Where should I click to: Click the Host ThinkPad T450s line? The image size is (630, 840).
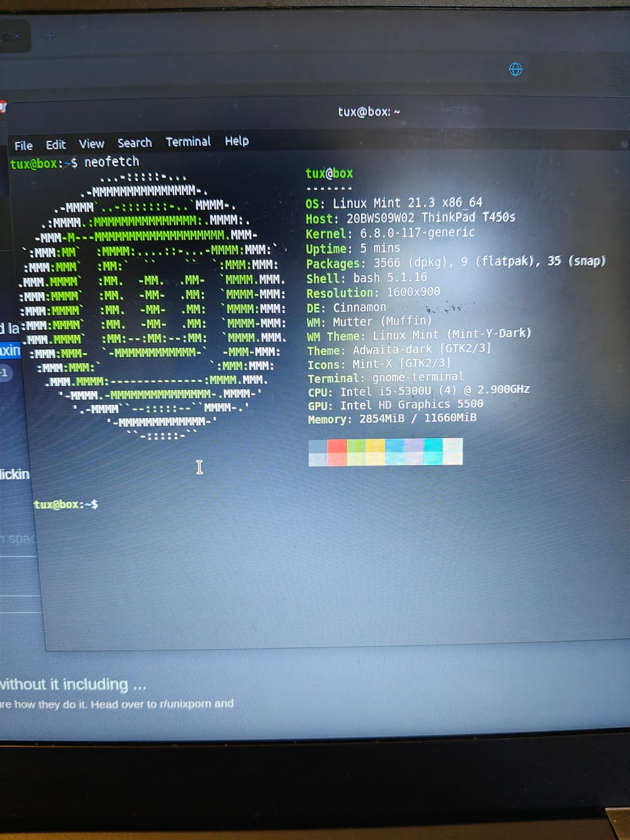click(x=410, y=218)
